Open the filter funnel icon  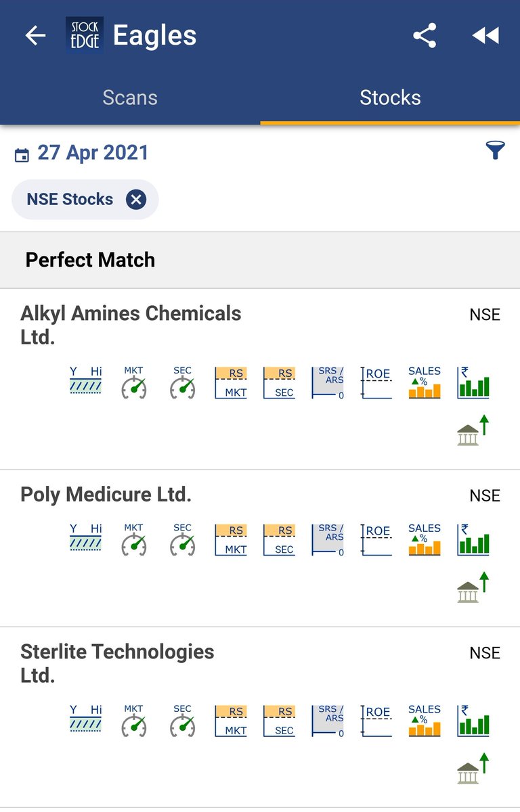pyautogui.click(x=496, y=150)
